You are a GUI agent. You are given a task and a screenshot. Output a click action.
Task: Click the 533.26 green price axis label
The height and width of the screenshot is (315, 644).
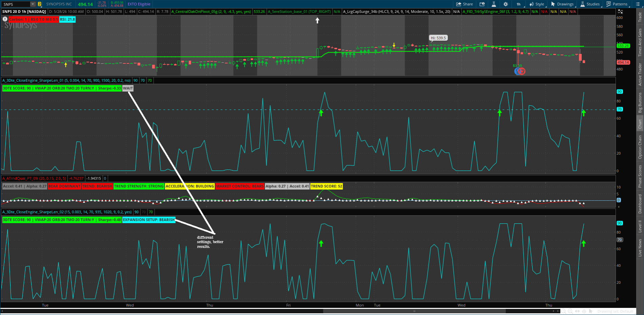tap(623, 46)
